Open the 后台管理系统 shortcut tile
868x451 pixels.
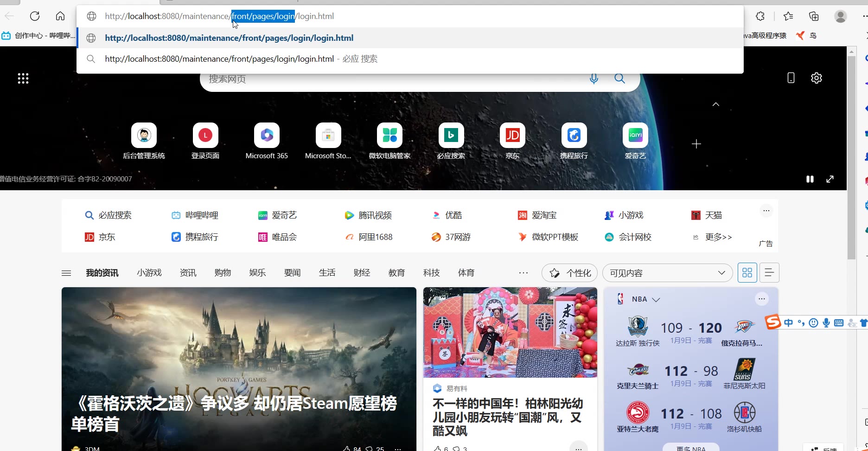(x=144, y=142)
